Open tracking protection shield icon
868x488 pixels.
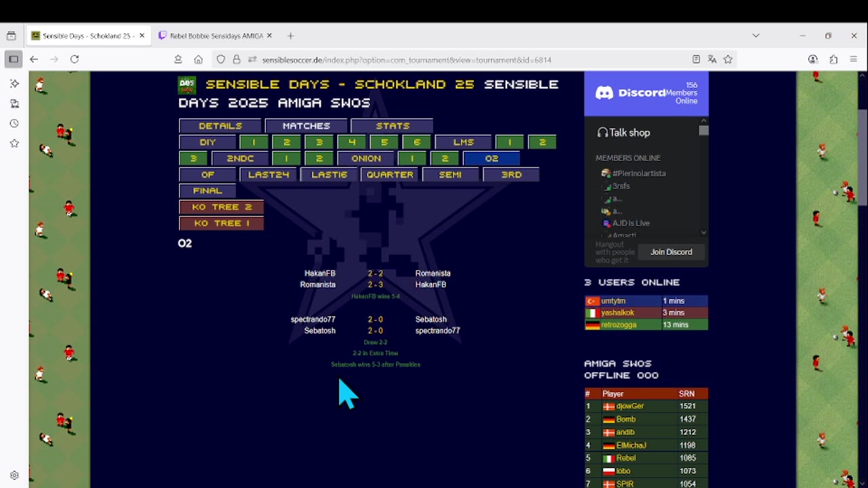pyautogui.click(x=221, y=60)
